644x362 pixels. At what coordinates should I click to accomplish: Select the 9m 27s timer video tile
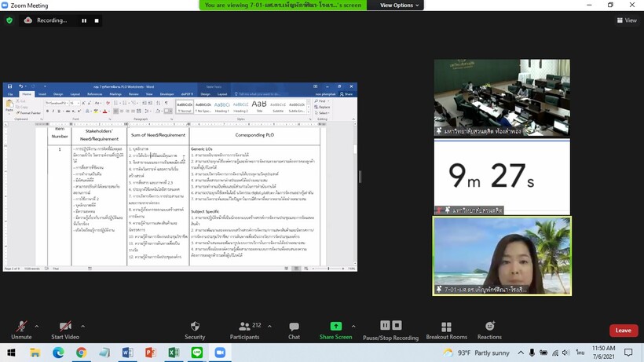coord(503,177)
